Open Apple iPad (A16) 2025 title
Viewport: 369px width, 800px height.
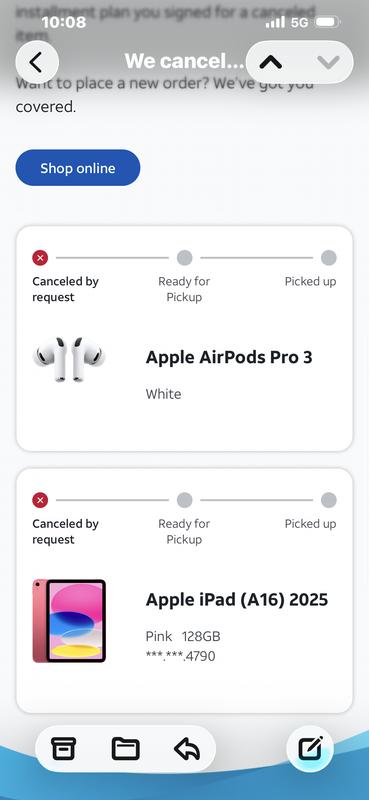(x=237, y=600)
